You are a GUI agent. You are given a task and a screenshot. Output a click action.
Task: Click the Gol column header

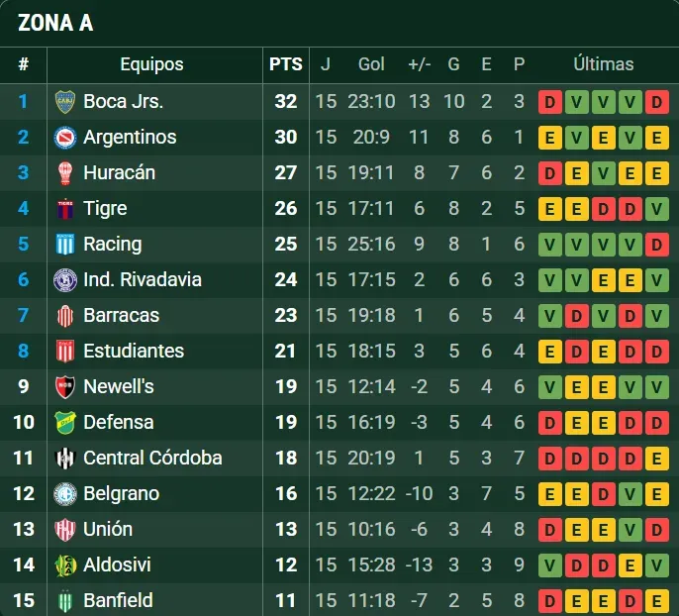(x=371, y=64)
